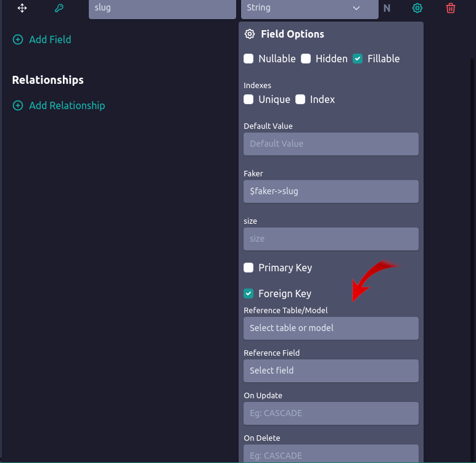Uncheck the Foreign Key checkbox

pyautogui.click(x=248, y=293)
